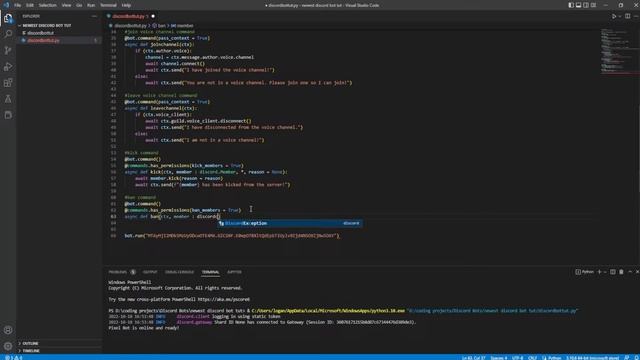The width and height of the screenshot is (640, 360).
Task: Open the Run menu
Action: pyautogui.click(x=91, y=5)
